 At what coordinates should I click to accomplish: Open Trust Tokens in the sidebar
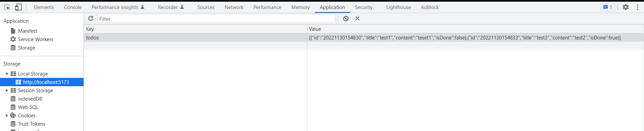(32, 124)
